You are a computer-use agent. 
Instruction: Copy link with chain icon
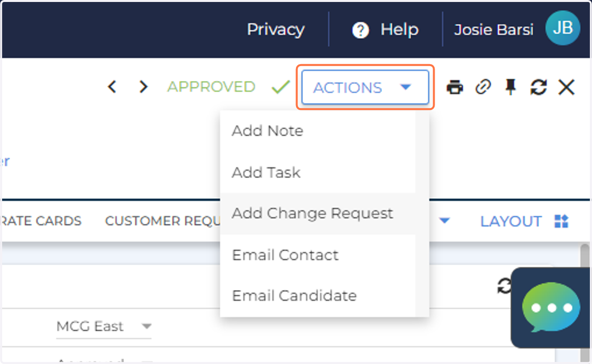pyautogui.click(x=483, y=88)
